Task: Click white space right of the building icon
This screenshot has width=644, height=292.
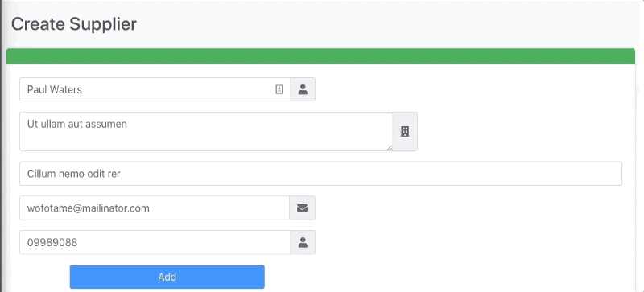Action: click(522, 131)
